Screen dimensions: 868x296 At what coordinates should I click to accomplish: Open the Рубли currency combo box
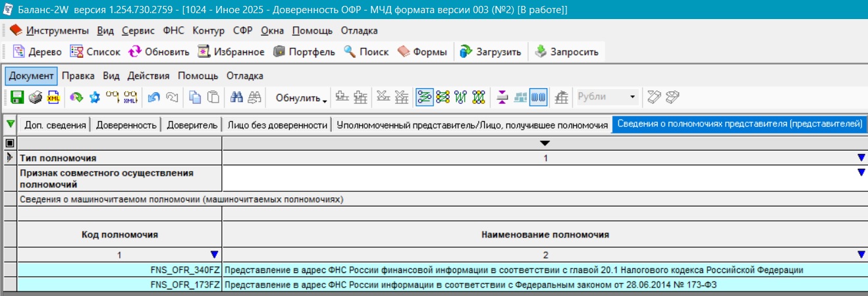point(607,97)
